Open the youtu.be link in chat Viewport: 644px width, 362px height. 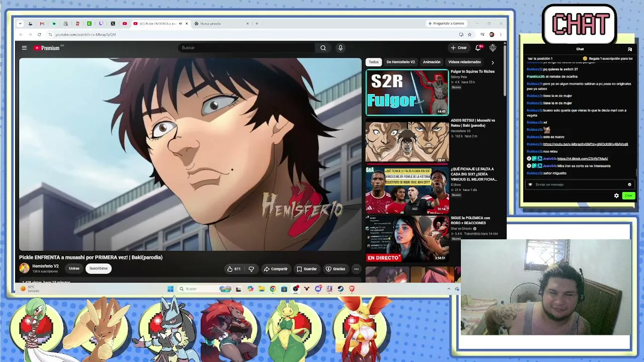point(586,144)
